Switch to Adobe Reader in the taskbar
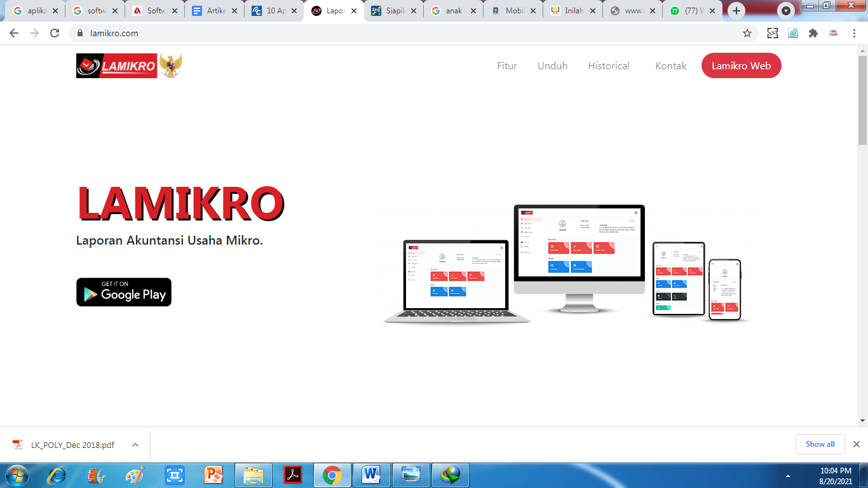This screenshot has height=488, width=868. click(x=293, y=475)
